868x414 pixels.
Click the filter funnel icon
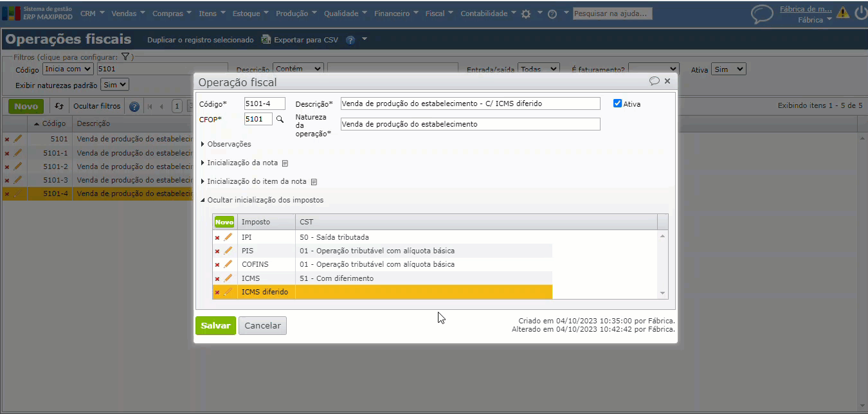click(x=125, y=57)
